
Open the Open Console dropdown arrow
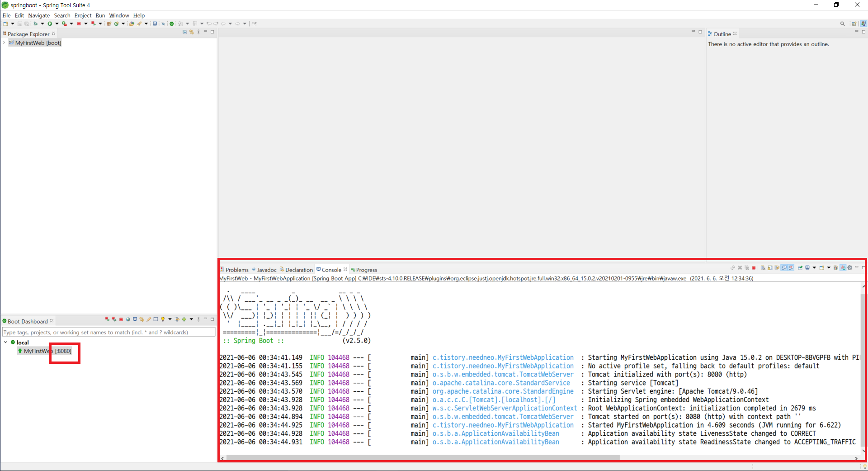click(x=829, y=267)
